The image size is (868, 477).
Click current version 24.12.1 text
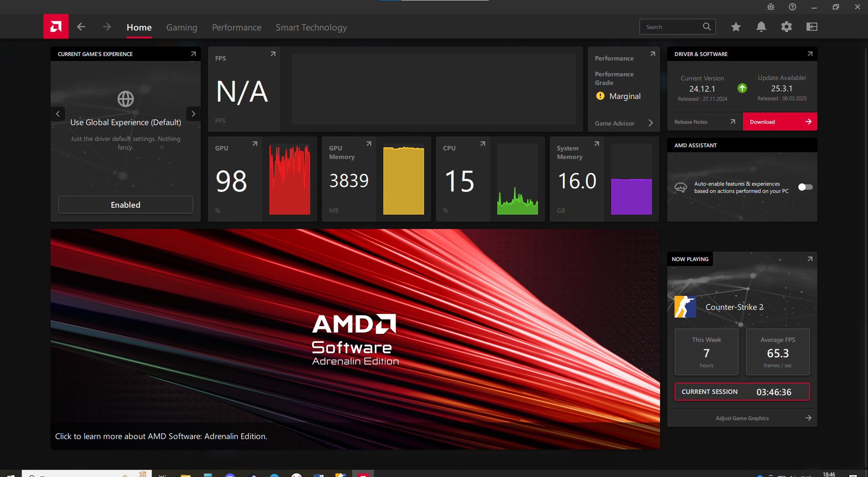point(702,89)
